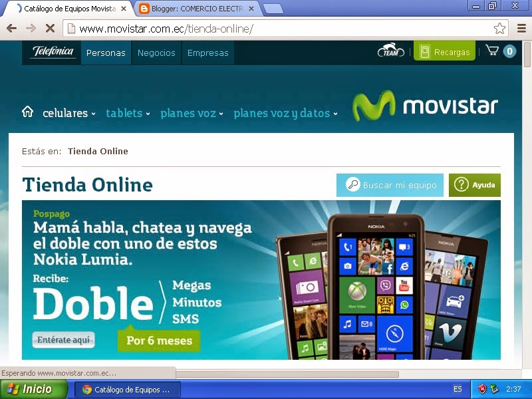Click the Telefónica logo
The image size is (532, 399).
coord(53,52)
